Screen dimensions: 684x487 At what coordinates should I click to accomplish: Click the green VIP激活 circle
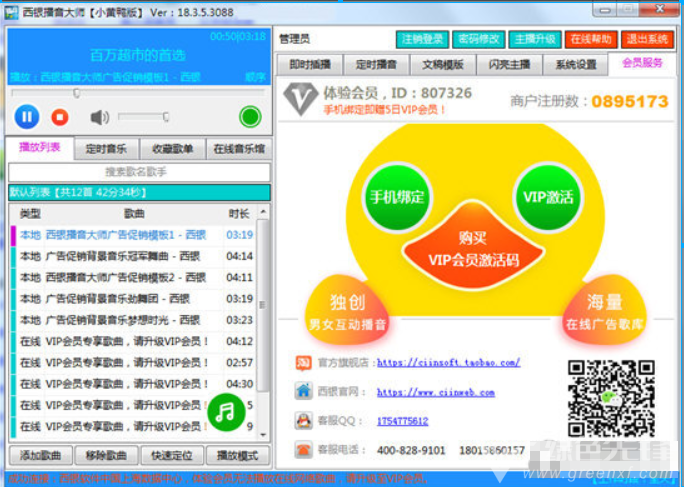pyautogui.click(x=548, y=197)
